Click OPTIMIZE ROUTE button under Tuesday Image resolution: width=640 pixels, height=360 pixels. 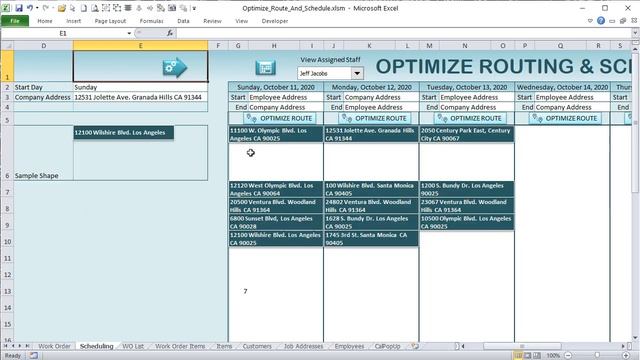pos(470,118)
